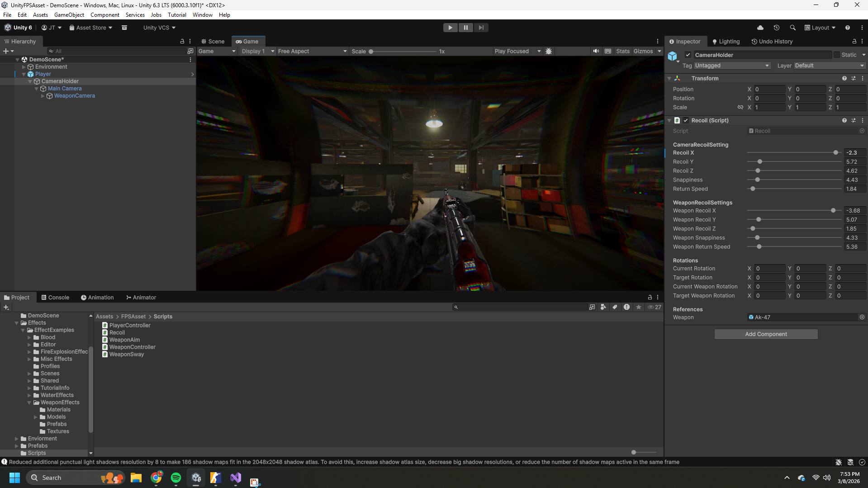Toggle frame debugger bug icon in Game view
The width and height of the screenshot is (868, 488).
coord(549,51)
